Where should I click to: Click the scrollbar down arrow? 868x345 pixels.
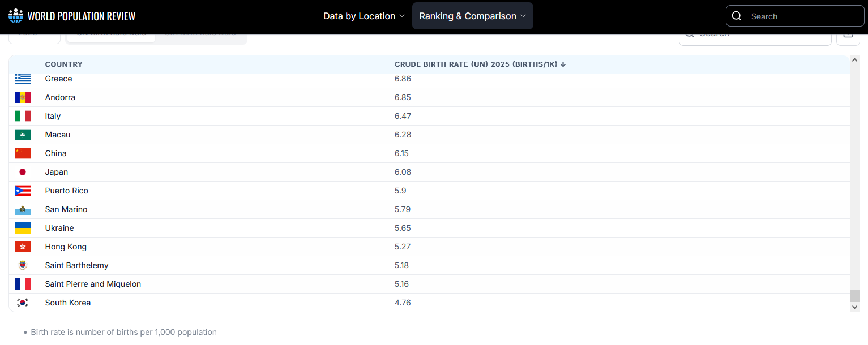pos(855,307)
